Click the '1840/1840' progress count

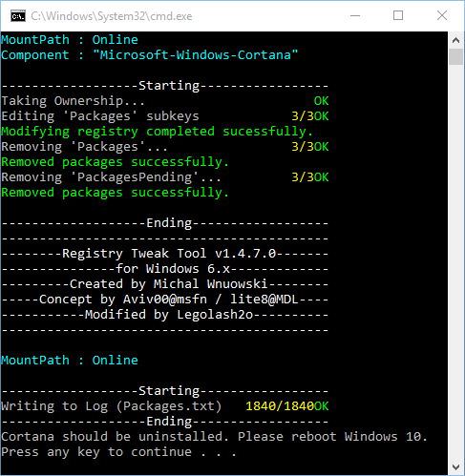click(280, 406)
